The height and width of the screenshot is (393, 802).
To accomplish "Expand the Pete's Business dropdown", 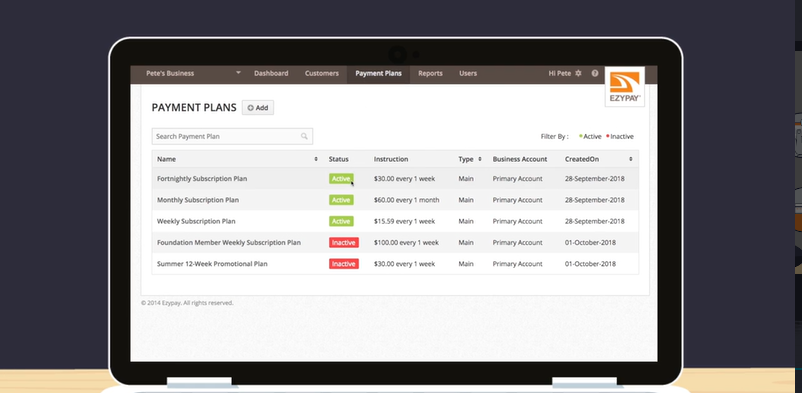I will pos(238,73).
